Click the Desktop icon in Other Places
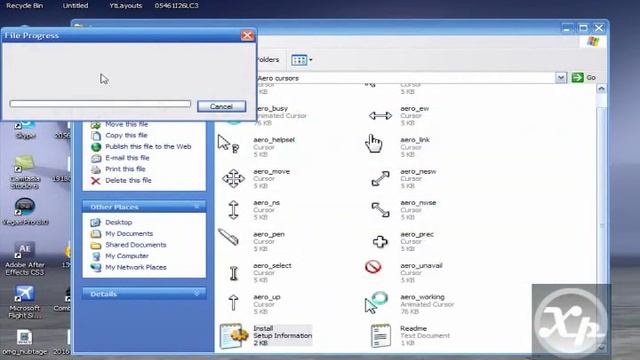This screenshot has width=640, height=360. 96,222
